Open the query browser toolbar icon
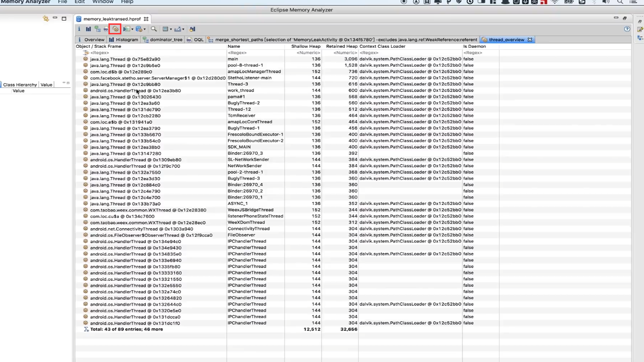 126,29
